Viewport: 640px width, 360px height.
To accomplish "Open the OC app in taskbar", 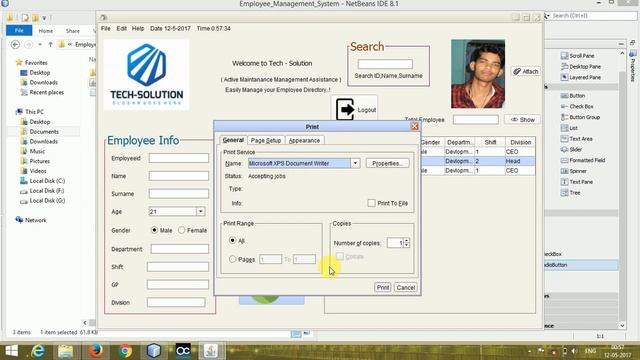I will pos(183,351).
